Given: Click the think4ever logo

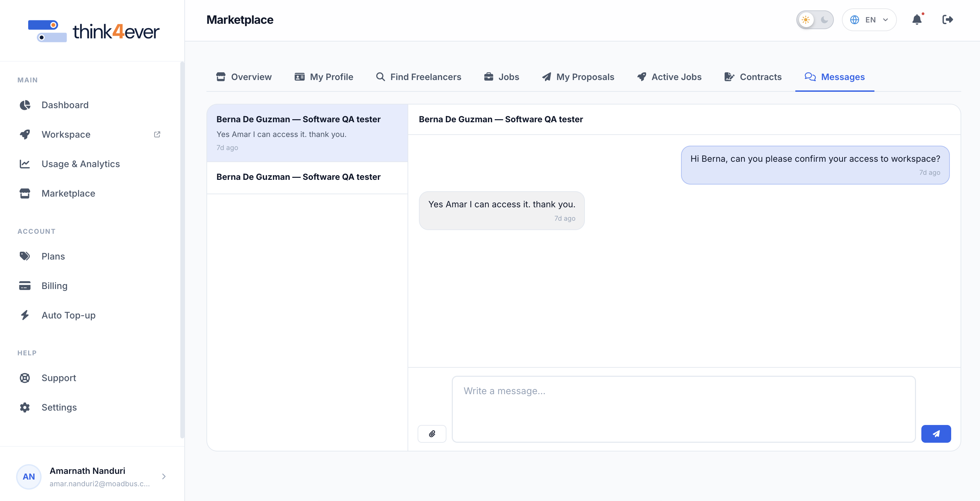Looking at the screenshot, I should (94, 31).
